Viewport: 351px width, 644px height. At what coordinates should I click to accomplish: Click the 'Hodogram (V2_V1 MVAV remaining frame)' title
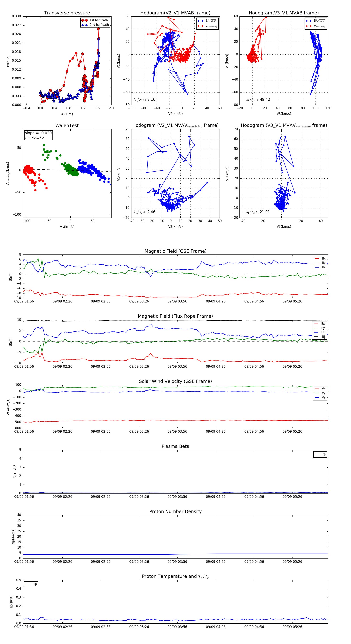pyautogui.click(x=175, y=125)
